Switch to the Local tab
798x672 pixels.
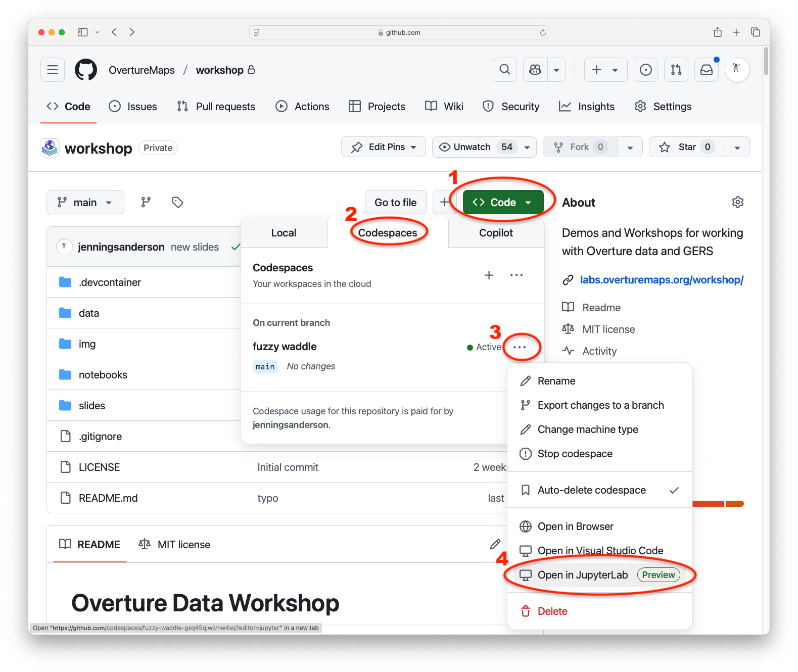[x=284, y=233]
